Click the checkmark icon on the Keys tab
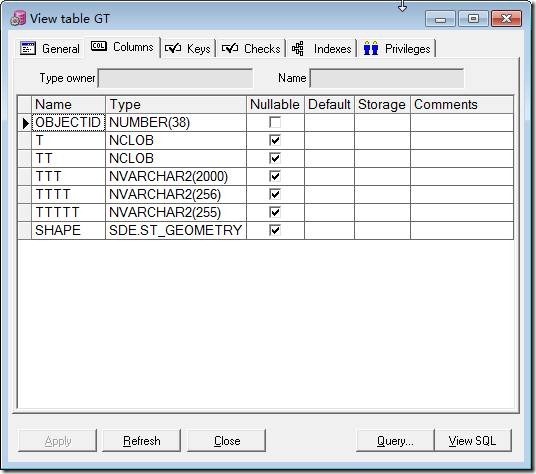This screenshot has width=536, height=474. click(173, 48)
